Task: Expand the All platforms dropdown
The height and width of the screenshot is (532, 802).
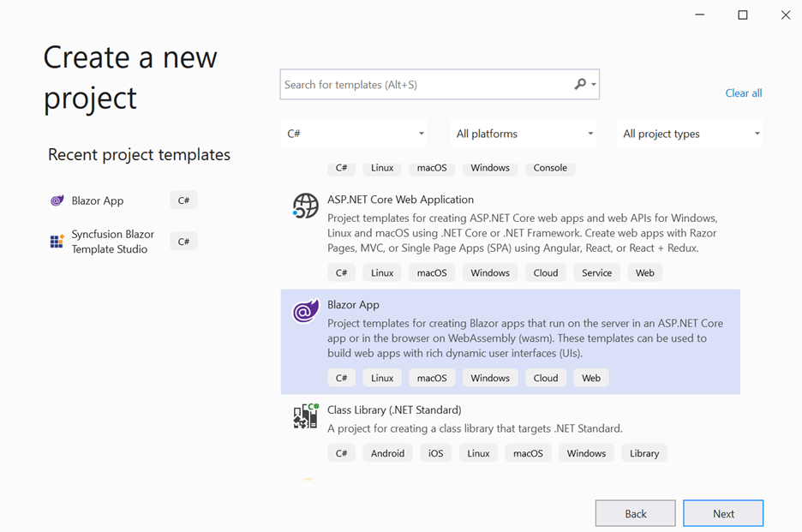Action: (x=524, y=134)
